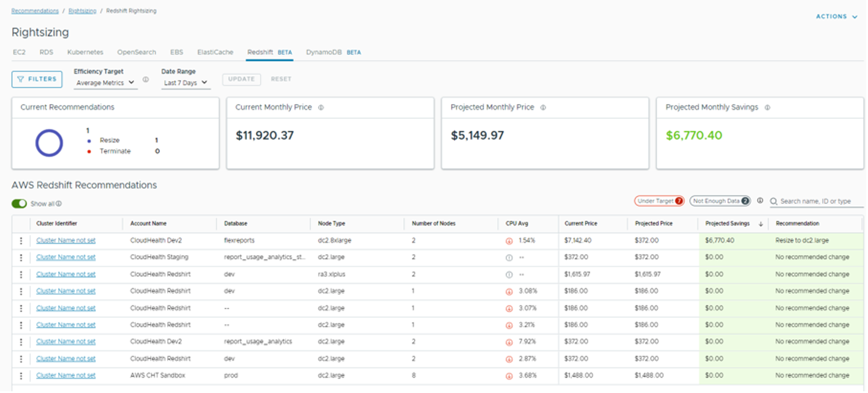Open row menu for the 3.21% CPU row
868x393 pixels.
[21, 325]
